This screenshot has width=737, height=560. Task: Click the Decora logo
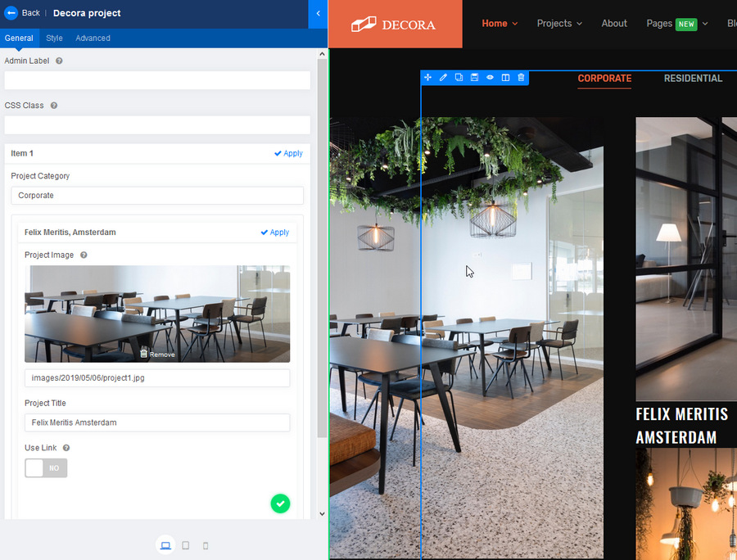coord(394,25)
